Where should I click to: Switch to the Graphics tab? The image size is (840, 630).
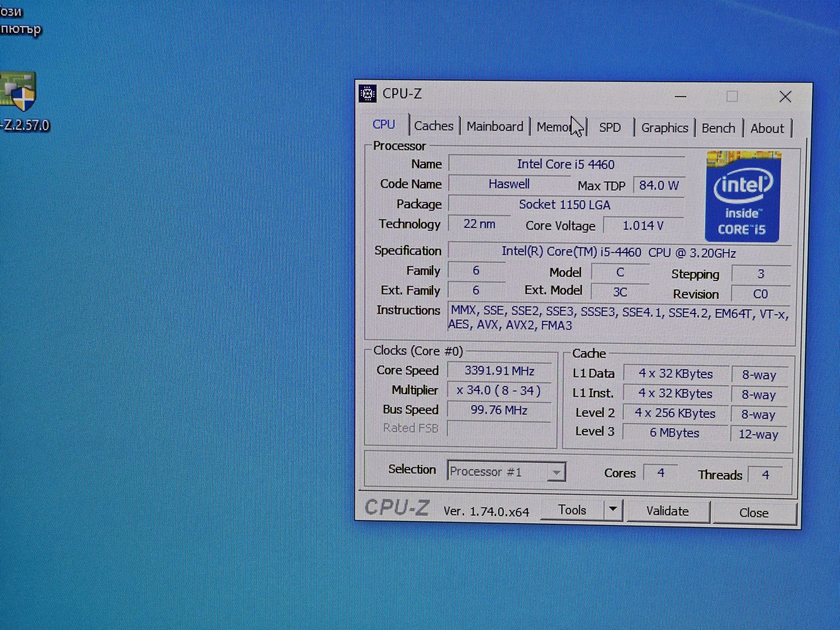(664, 128)
